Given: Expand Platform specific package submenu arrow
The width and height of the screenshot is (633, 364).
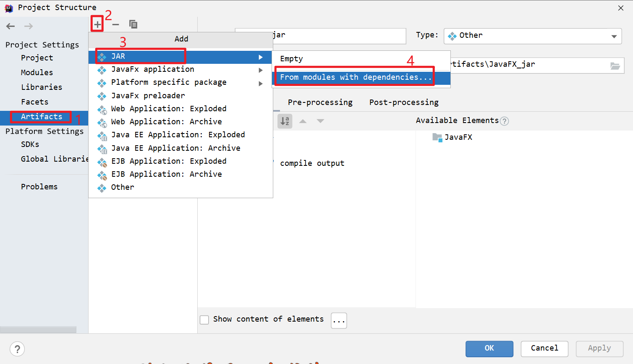Looking at the screenshot, I should (x=261, y=84).
